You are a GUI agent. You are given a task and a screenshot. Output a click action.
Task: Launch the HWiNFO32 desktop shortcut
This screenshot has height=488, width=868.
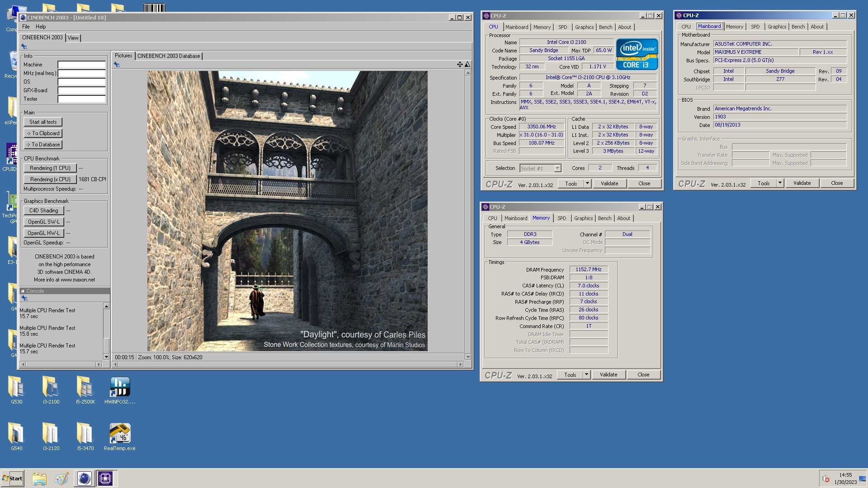(x=119, y=390)
